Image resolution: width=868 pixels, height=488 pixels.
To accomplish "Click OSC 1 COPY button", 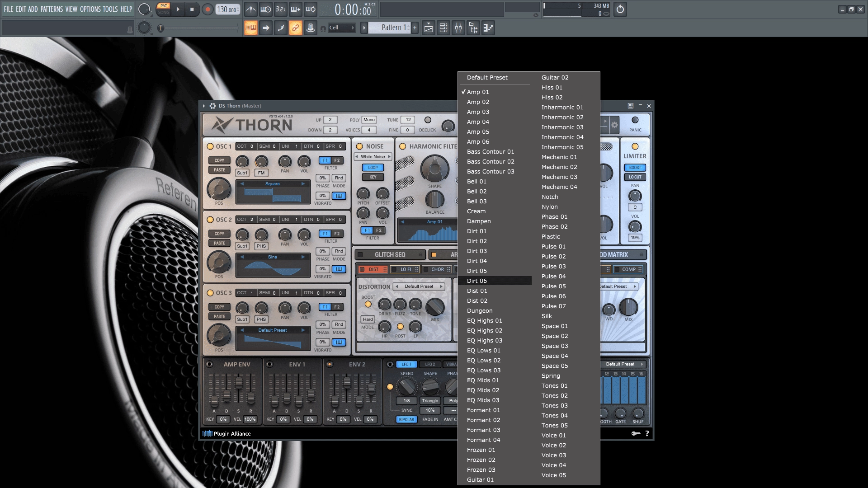I will pos(219,160).
